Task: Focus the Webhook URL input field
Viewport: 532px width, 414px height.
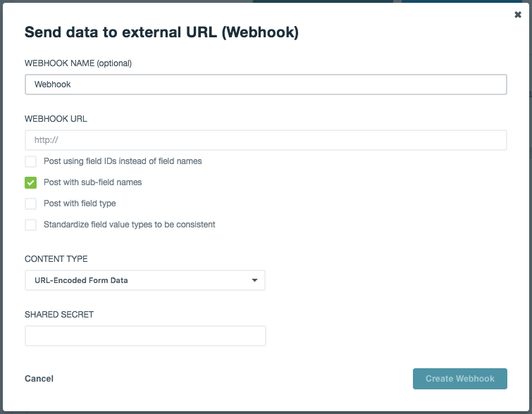Action: (266, 140)
